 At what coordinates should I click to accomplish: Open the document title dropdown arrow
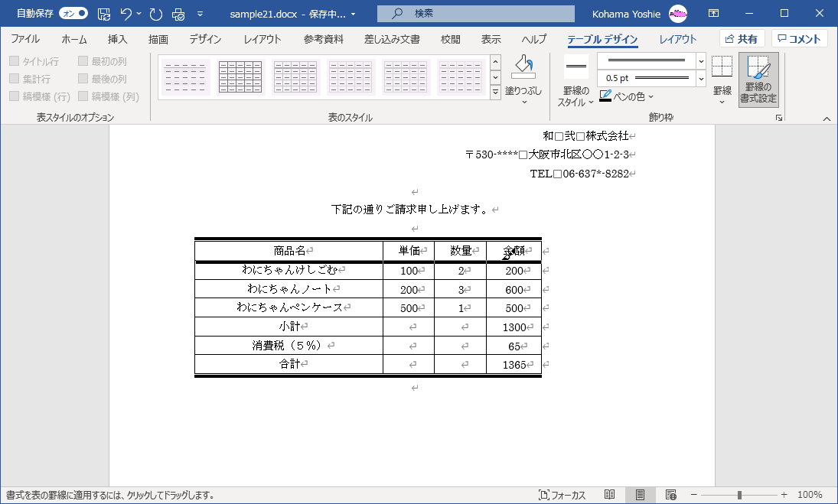(354, 15)
